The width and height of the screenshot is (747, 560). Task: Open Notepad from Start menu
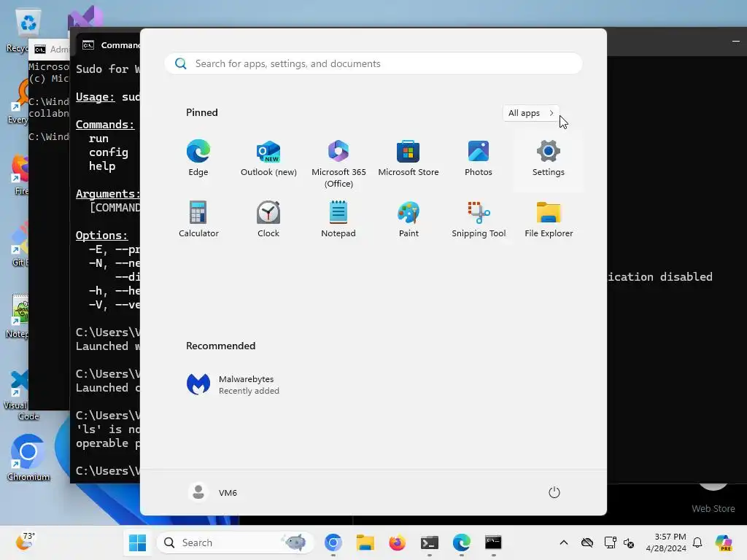(x=338, y=219)
